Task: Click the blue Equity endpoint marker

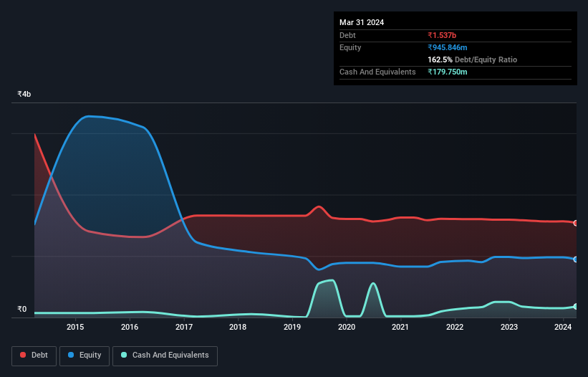Action: (576, 259)
